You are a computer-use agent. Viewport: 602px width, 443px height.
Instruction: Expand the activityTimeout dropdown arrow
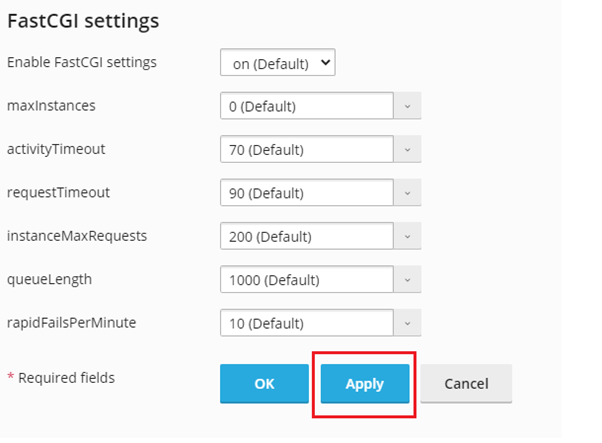[407, 150]
